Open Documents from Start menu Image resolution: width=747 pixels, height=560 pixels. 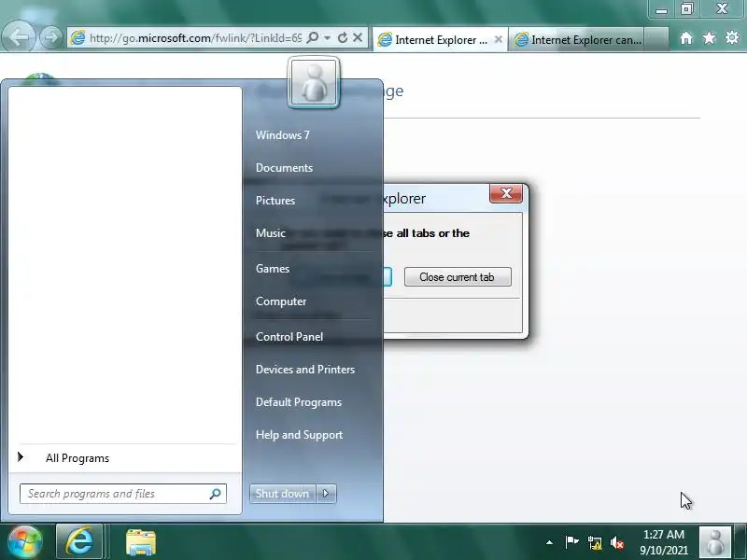pyautogui.click(x=284, y=168)
